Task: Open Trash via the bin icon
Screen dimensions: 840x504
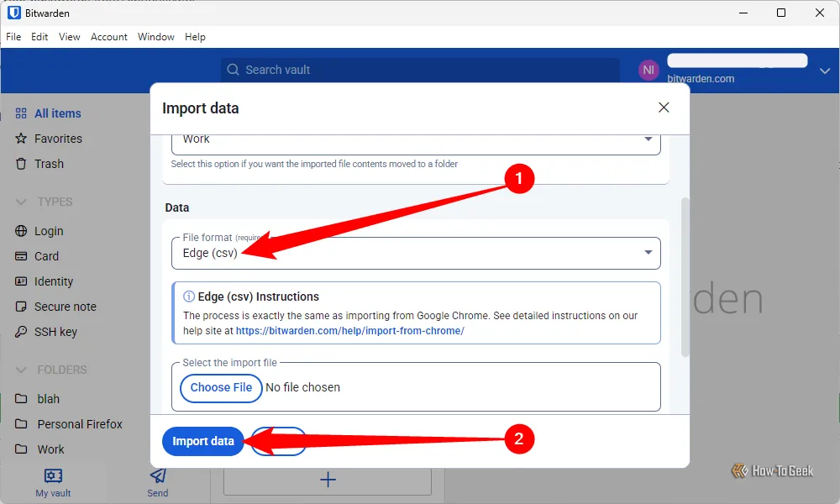Action: 21,164
